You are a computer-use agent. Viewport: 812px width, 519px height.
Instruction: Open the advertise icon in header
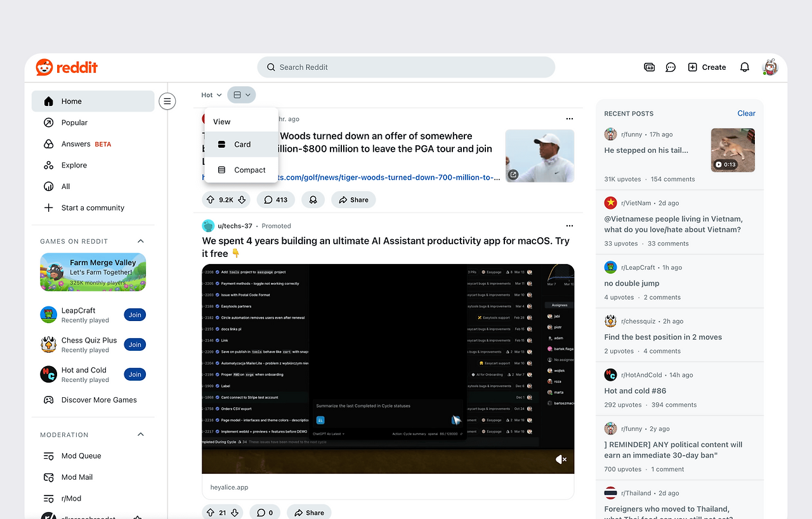pyautogui.click(x=649, y=67)
